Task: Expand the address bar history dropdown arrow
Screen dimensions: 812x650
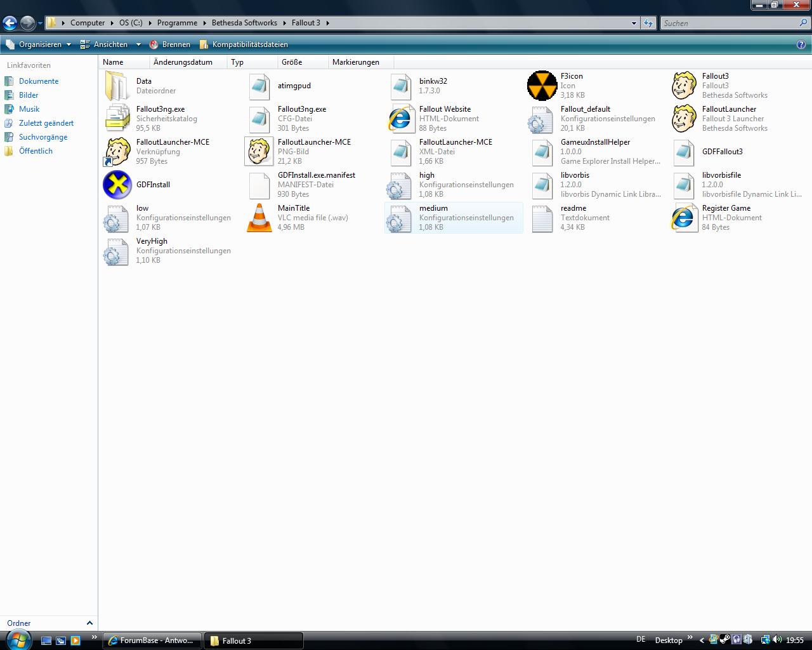Action: 634,23
